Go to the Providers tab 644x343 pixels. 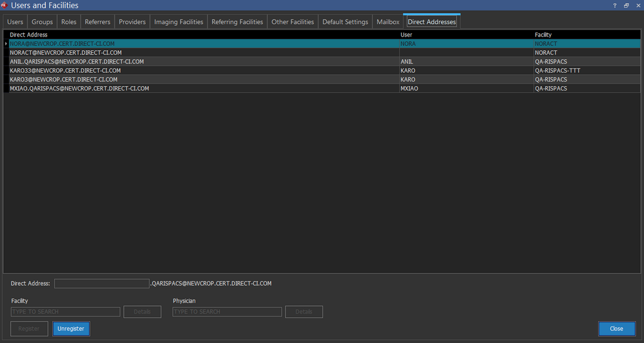pyautogui.click(x=132, y=22)
